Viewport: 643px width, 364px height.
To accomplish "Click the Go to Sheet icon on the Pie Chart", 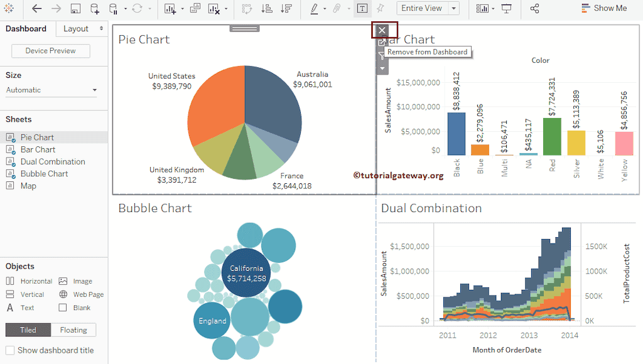I will pyautogui.click(x=381, y=42).
